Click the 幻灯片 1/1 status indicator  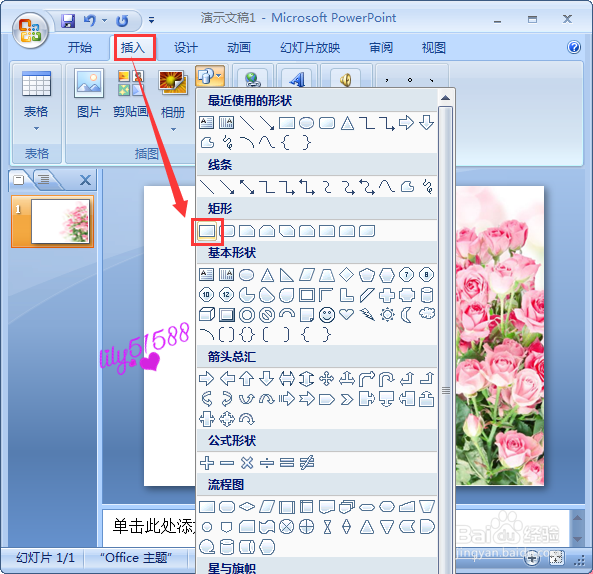(45, 558)
